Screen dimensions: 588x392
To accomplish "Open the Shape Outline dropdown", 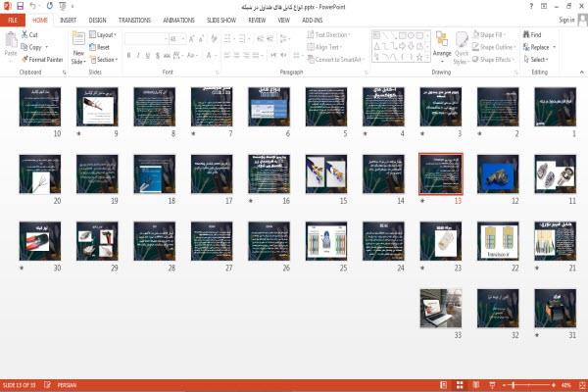I will click(494, 47).
